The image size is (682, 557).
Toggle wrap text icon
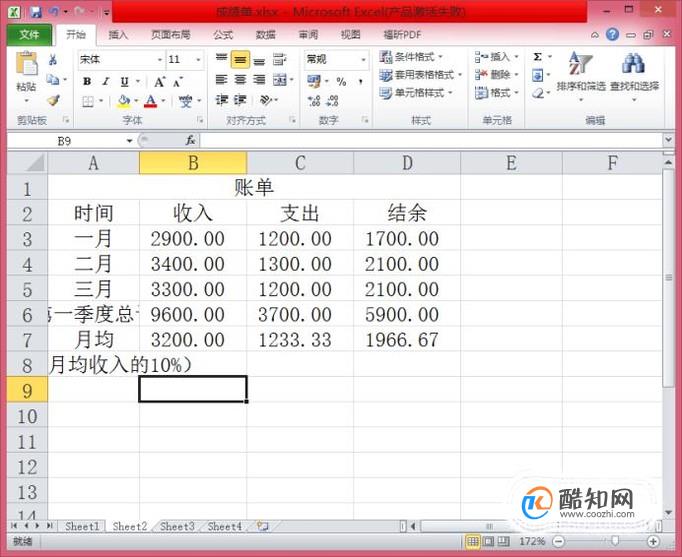point(279,60)
